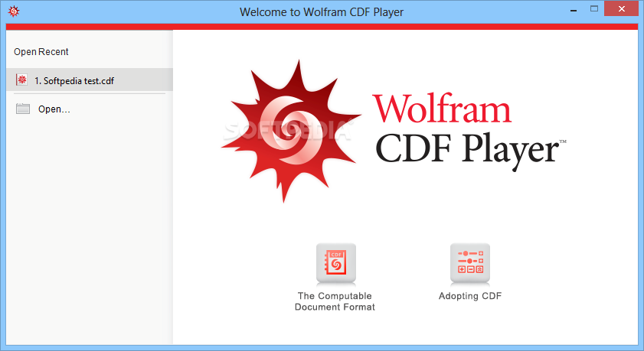This screenshot has width=644, height=351.
Task: Maximize the CDF Player window
Action: 594,9
